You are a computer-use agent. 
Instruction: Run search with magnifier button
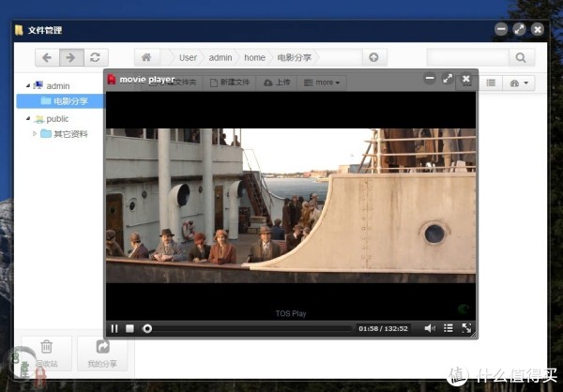coord(521,57)
